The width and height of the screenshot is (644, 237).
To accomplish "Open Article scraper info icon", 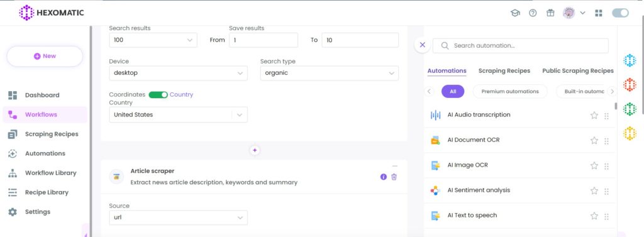I will (x=384, y=177).
